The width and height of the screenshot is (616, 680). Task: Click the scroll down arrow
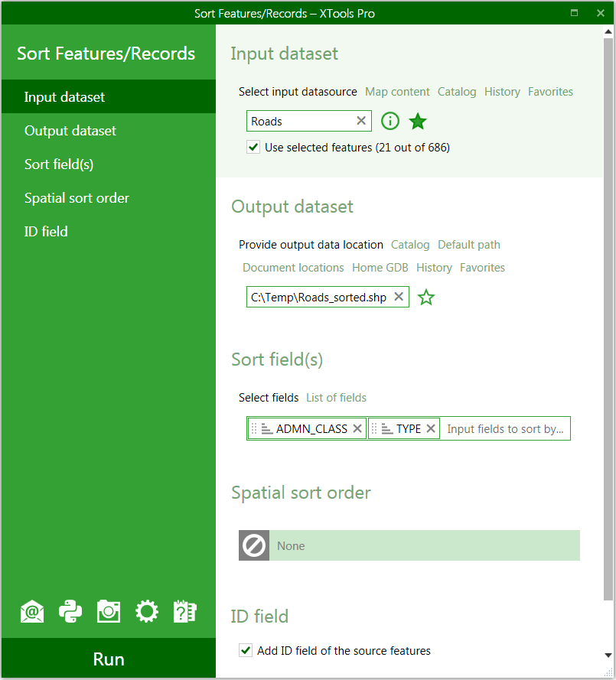pyautogui.click(x=608, y=656)
